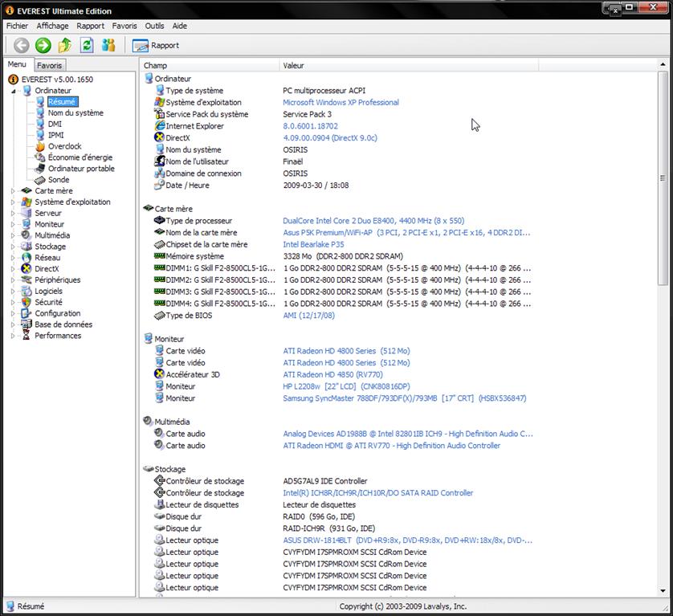Expand the Réseau tree node
Viewport: 673px width, 616px height.
tap(13, 258)
